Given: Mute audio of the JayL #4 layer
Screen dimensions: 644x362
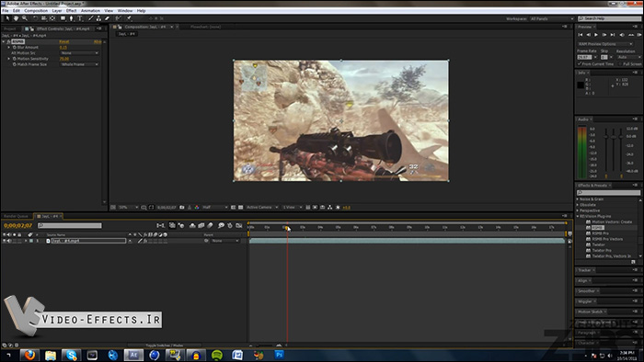Looking at the screenshot, I should [9, 241].
